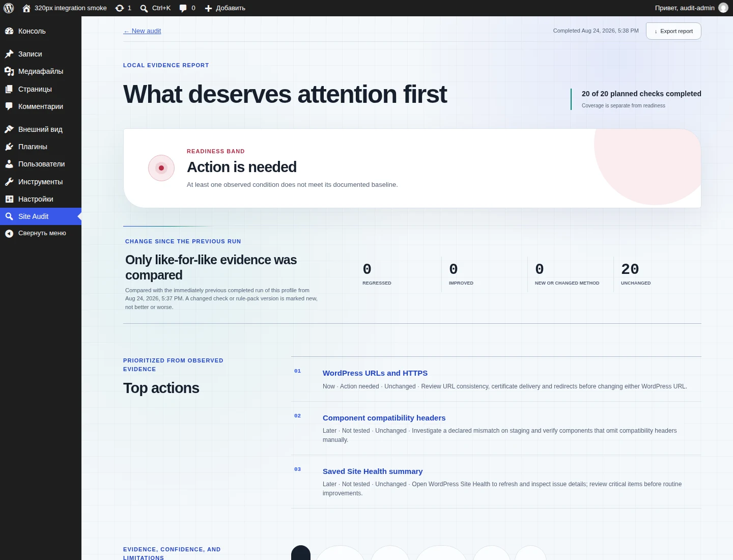The image size is (733, 560).
Task: Open Записи pushpin icon
Action: point(9,54)
